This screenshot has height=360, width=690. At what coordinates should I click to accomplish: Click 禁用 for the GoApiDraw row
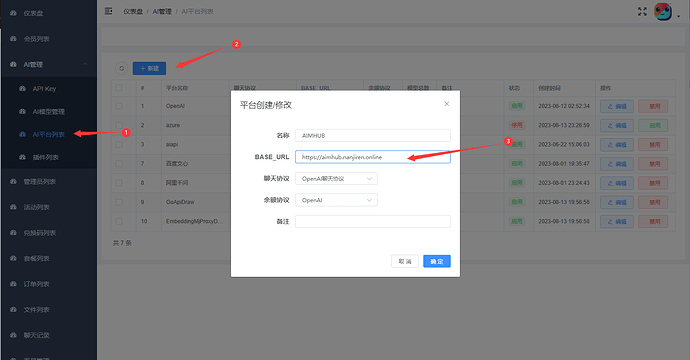[653, 202]
